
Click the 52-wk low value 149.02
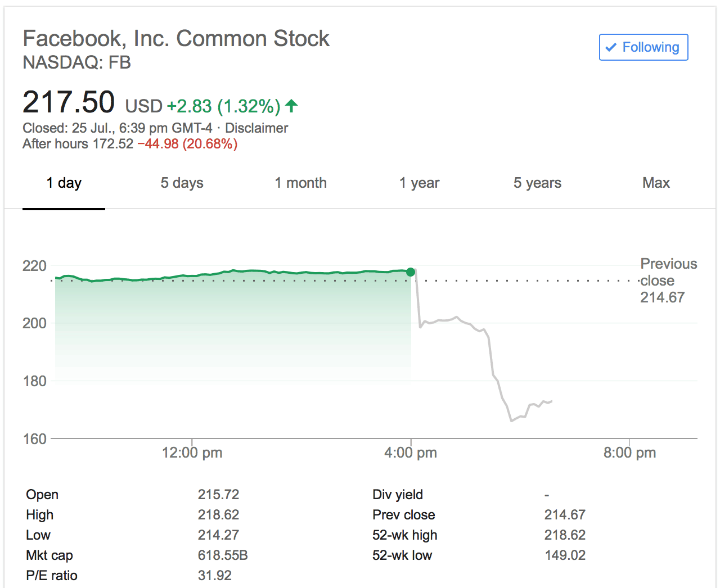click(565, 555)
